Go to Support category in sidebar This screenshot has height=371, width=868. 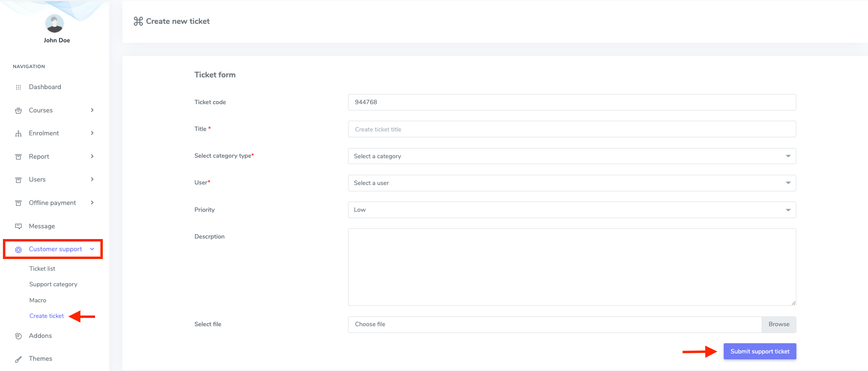[53, 284]
